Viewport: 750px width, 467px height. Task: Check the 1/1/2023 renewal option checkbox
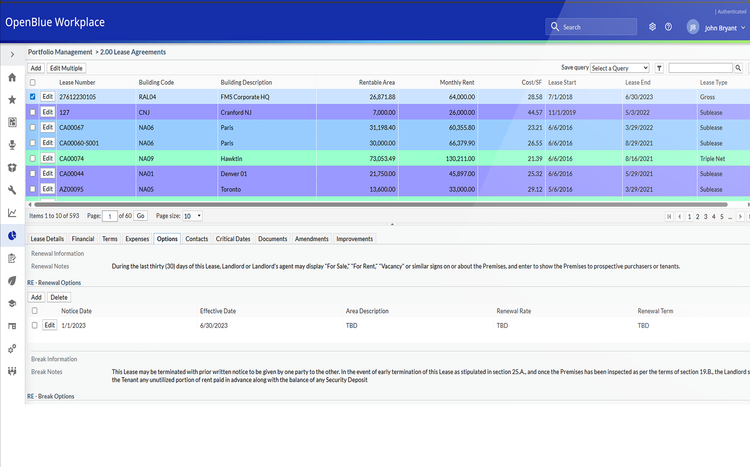34,325
